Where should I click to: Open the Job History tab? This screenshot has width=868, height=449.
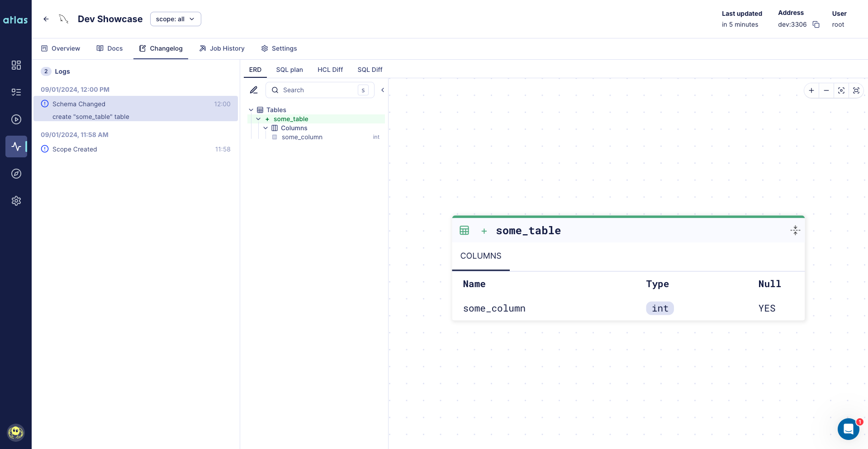click(222, 48)
